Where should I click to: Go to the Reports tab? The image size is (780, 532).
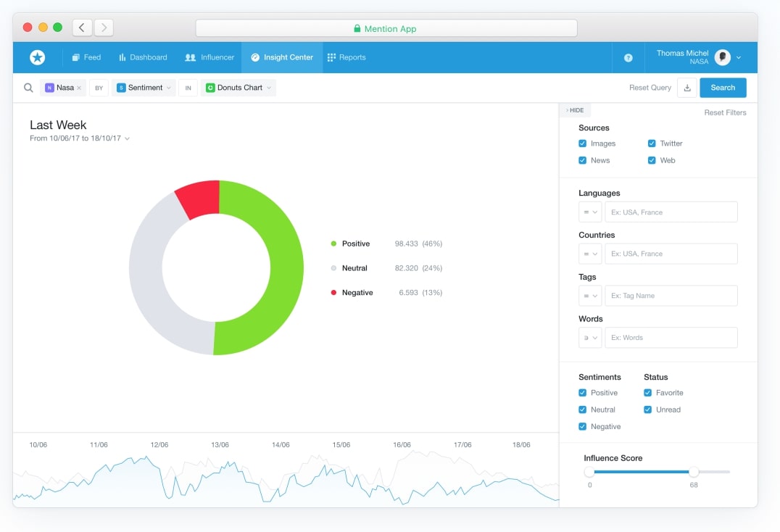(347, 57)
